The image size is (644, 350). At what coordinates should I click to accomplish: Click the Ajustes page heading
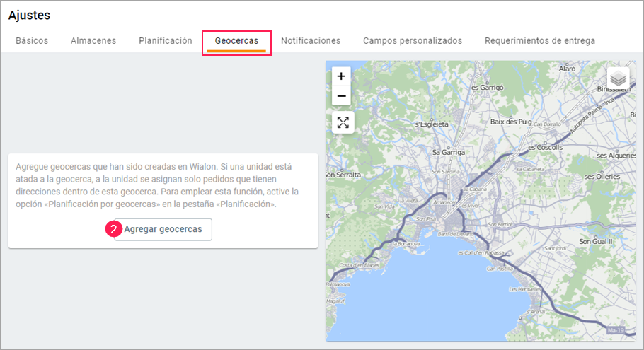point(29,15)
